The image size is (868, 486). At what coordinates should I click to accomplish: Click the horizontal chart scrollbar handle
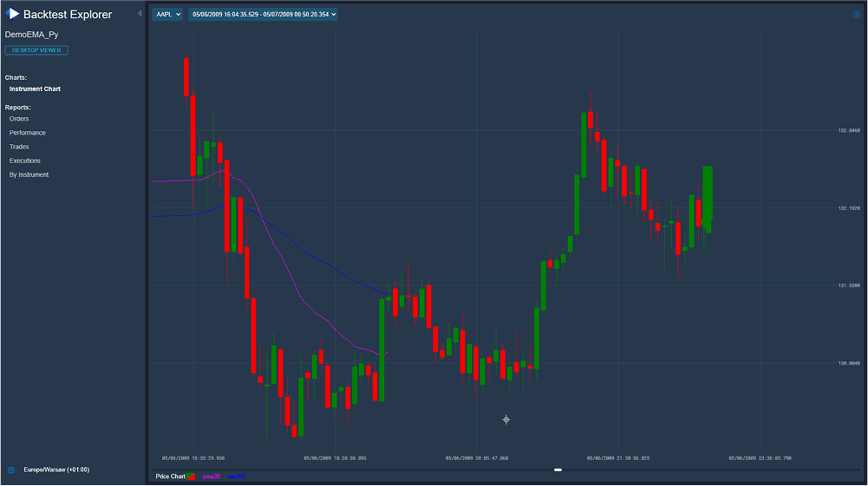coord(558,470)
